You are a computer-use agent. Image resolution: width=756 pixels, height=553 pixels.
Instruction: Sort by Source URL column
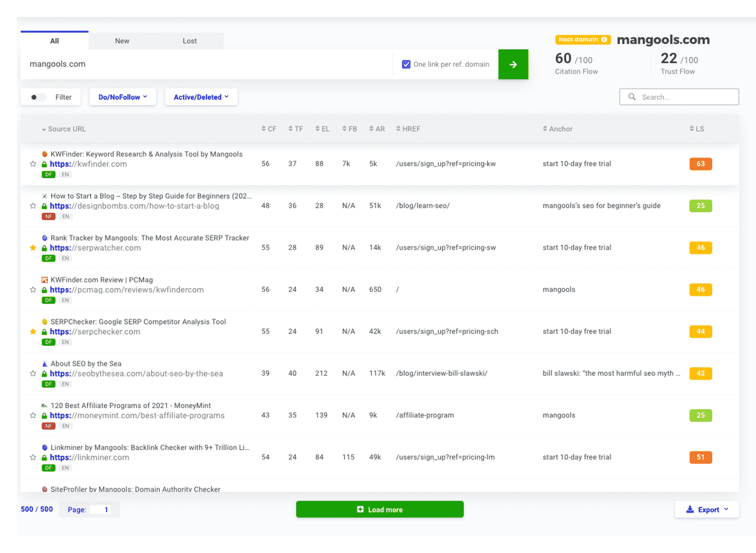point(63,129)
